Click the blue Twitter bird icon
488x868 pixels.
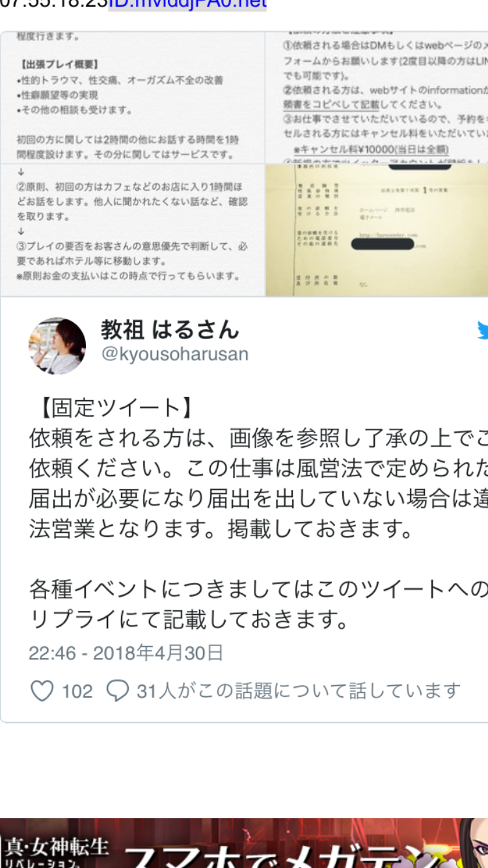pos(482,330)
